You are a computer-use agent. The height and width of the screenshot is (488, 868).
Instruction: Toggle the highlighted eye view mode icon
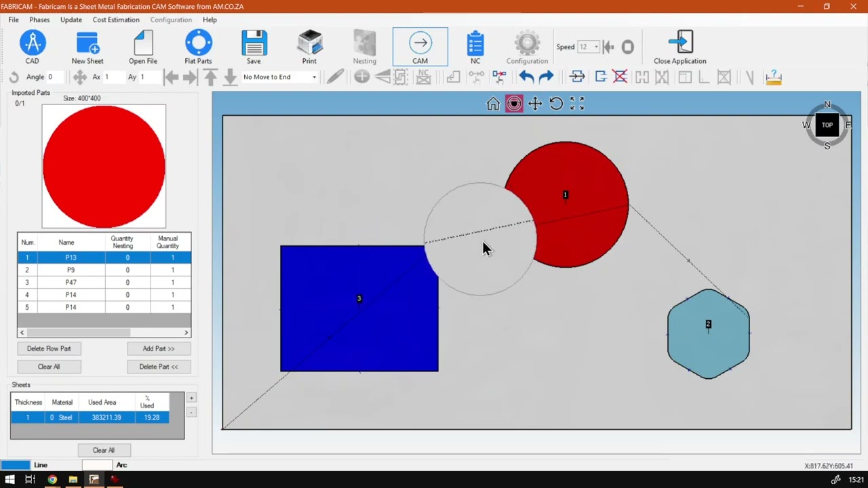514,104
